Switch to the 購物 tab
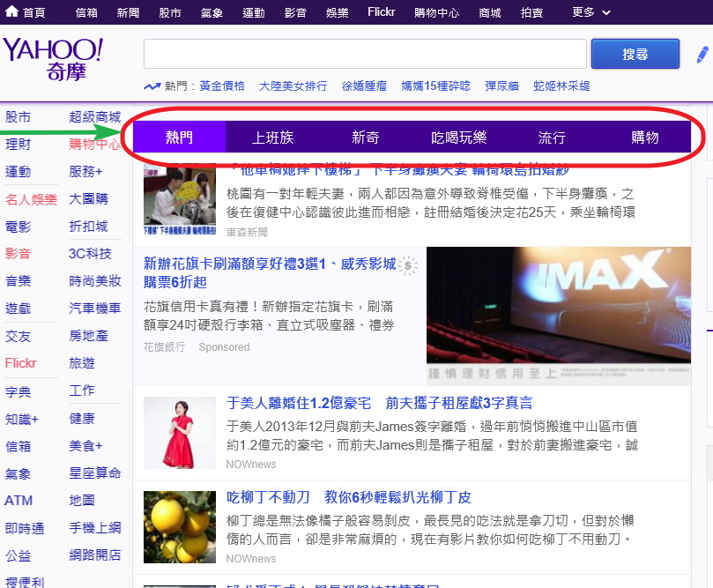713x588 pixels. point(645,137)
